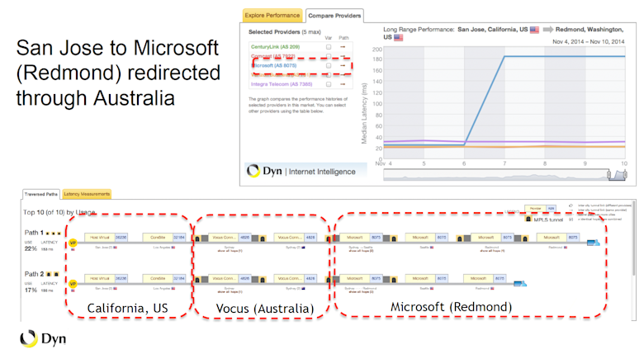The image size is (644, 359).
Task: Click the tunnel icons beside Path 2 label
Action: click(x=52, y=274)
